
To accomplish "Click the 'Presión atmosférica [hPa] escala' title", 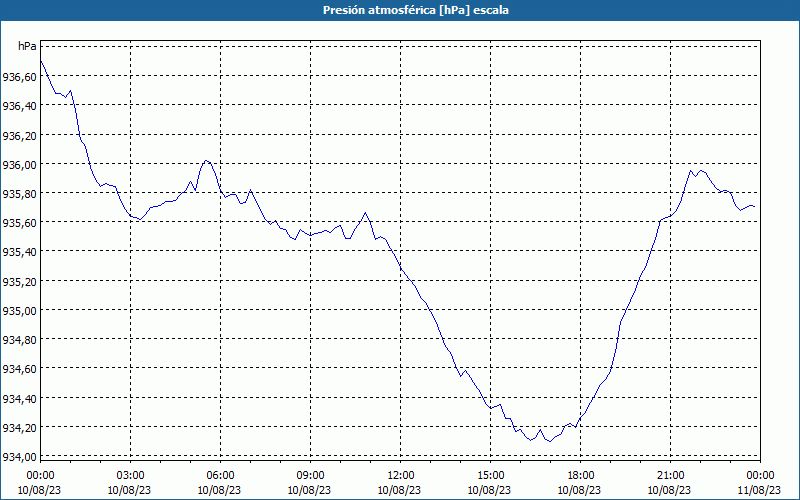I will point(416,10).
